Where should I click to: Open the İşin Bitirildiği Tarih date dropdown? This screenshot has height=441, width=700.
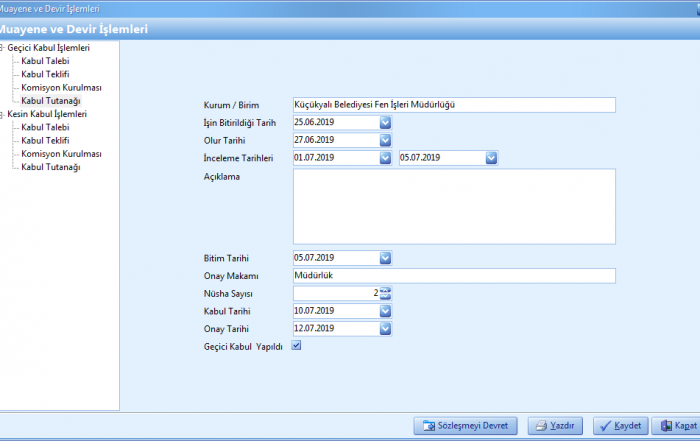click(386, 123)
